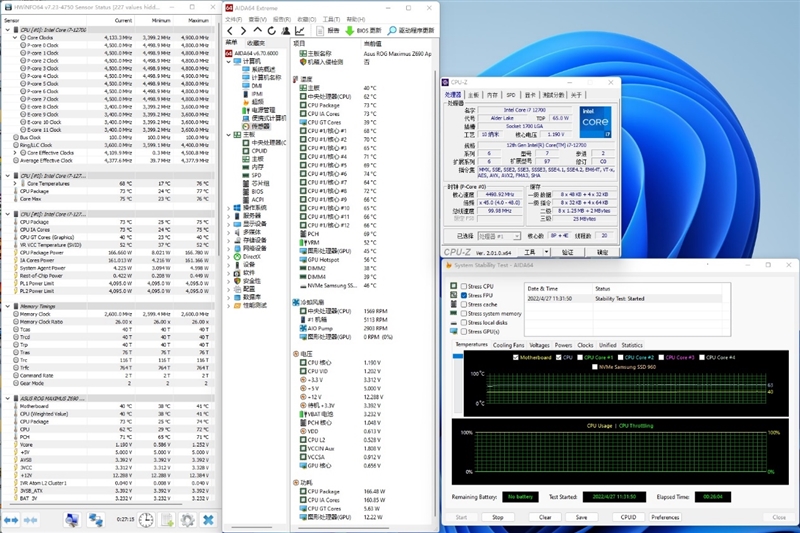
Task: Click validate button in CPU-Z footer
Action: (x=567, y=252)
